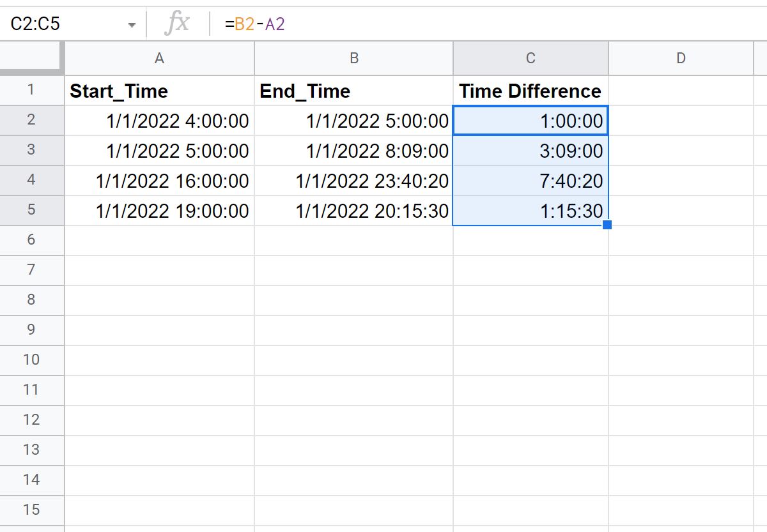Viewport: 767px width, 532px height.
Task: Select row 14 header
Action: (32, 480)
